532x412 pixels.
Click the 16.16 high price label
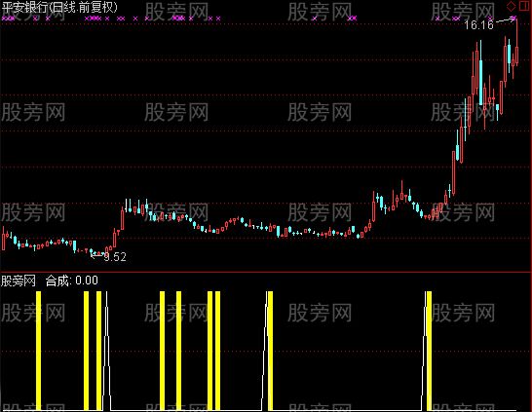[x=478, y=24]
